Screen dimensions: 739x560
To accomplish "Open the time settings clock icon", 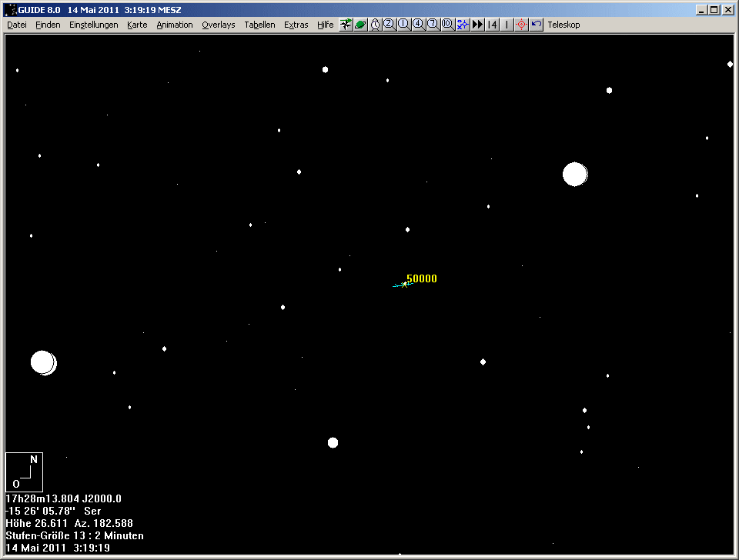I will (x=375, y=25).
